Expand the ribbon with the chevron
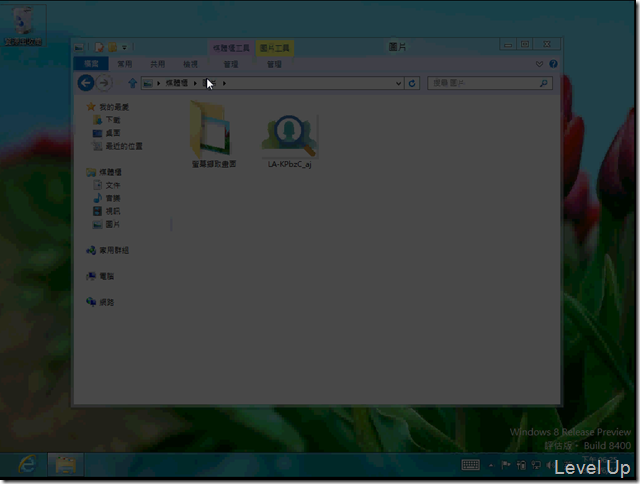Image resolution: width=640 pixels, height=484 pixels. click(539, 64)
